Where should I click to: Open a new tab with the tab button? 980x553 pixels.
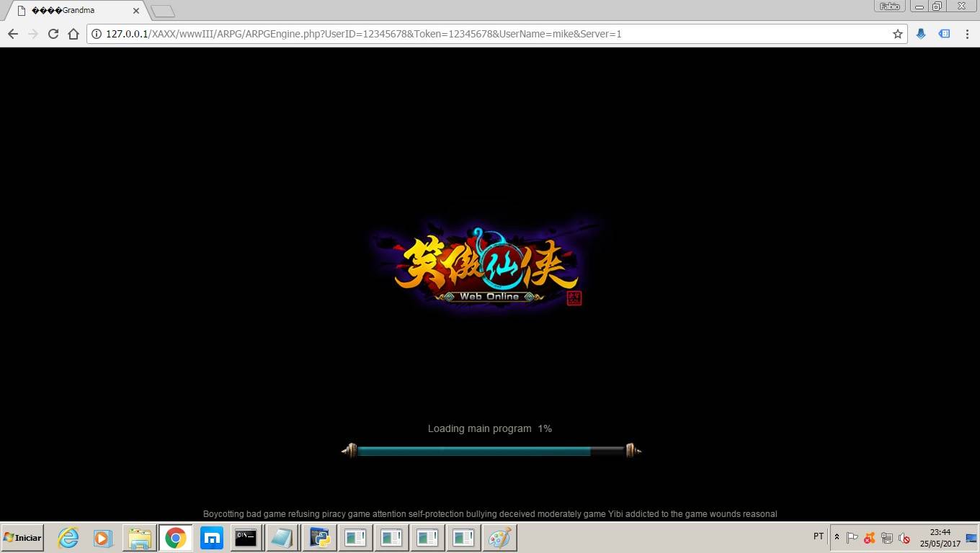(163, 11)
